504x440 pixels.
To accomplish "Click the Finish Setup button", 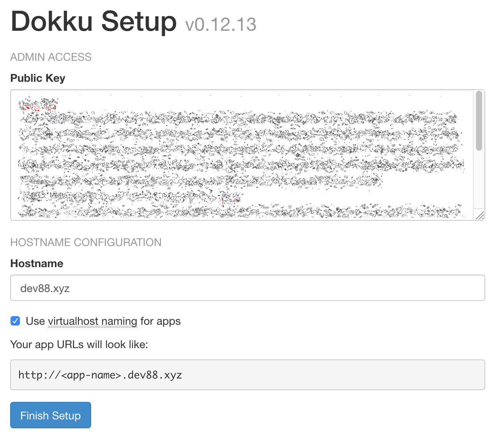I will (x=51, y=415).
